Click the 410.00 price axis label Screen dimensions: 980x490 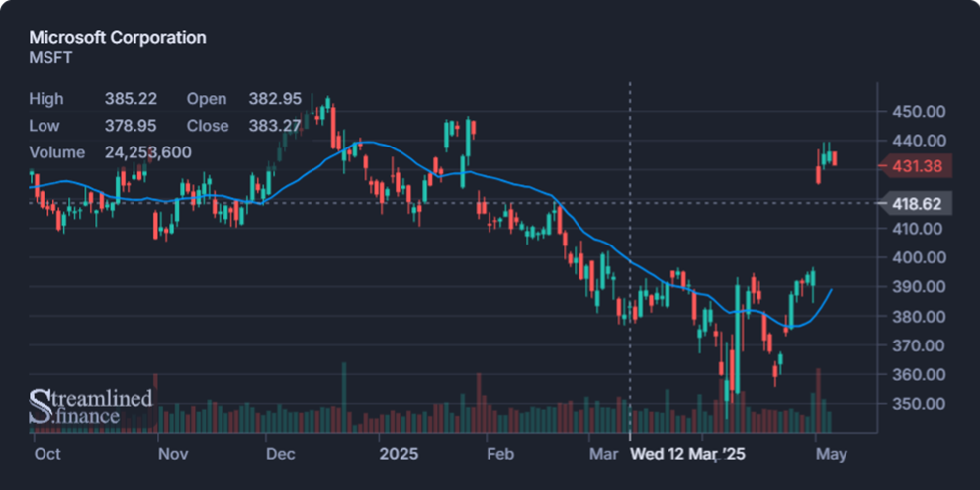click(918, 229)
